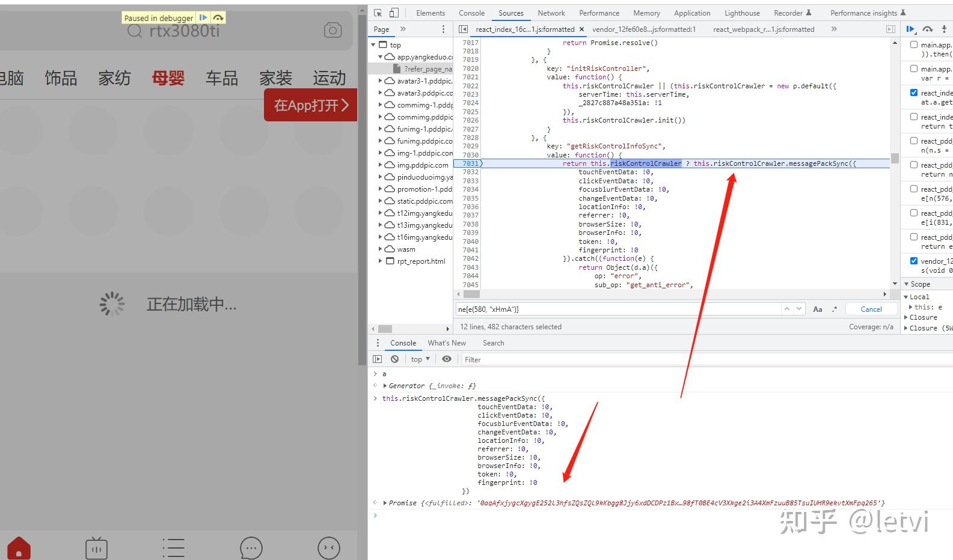Expand the rpt_report.html frame node
Screen dimensions: 953x560
(x=381, y=261)
